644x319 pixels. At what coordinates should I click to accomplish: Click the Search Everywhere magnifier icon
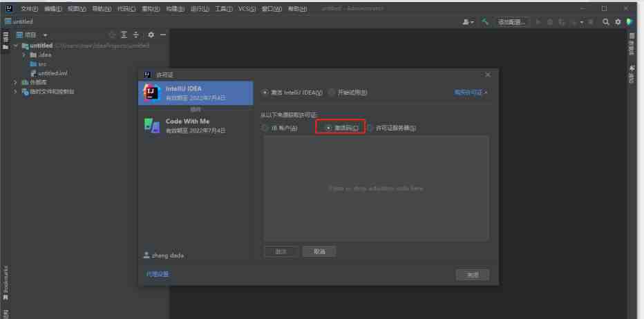(606, 22)
